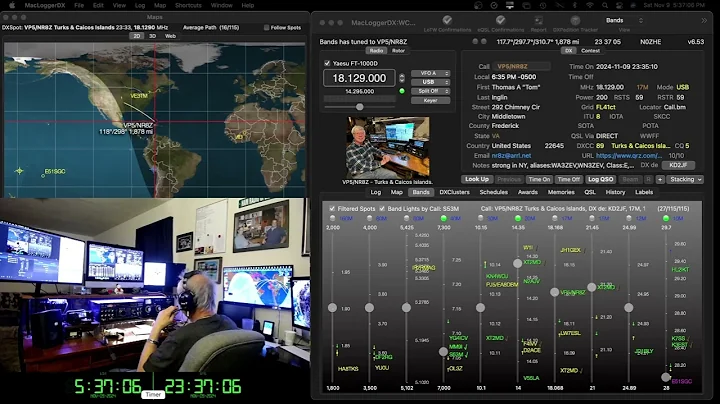
Task: Open the QSL tab
Action: (590, 192)
